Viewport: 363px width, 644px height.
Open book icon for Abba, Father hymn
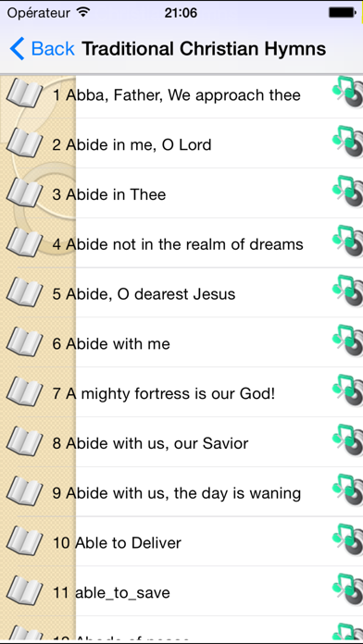pos(25,93)
